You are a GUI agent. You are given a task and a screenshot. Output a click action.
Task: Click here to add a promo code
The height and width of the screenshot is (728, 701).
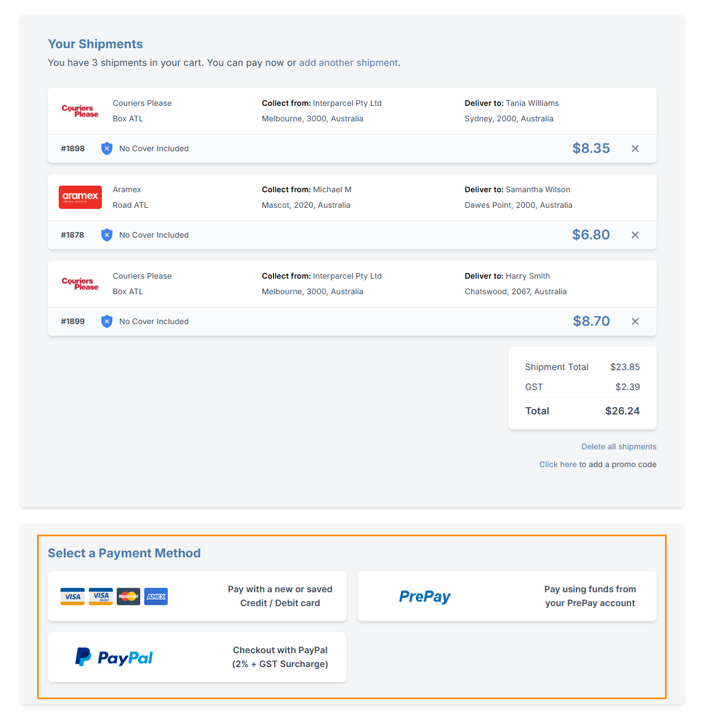558,464
